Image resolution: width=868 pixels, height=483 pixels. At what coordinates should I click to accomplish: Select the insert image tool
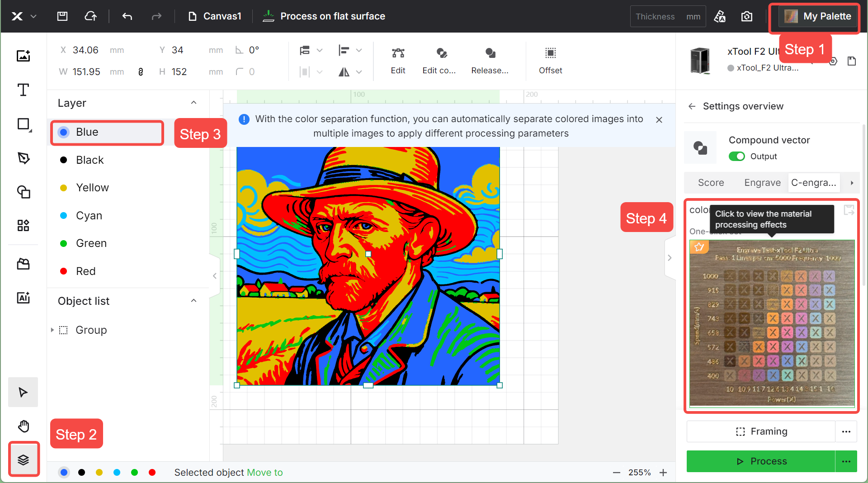24,56
